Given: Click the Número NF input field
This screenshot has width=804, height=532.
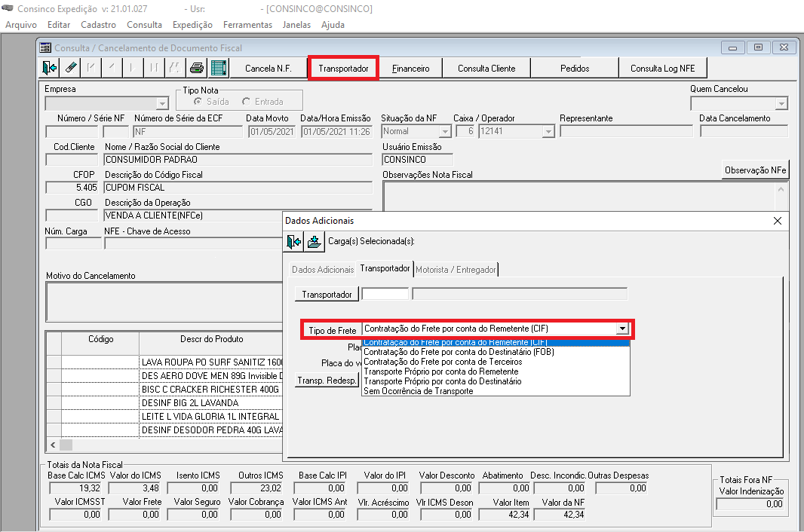Looking at the screenshot, I should [72, 132].
